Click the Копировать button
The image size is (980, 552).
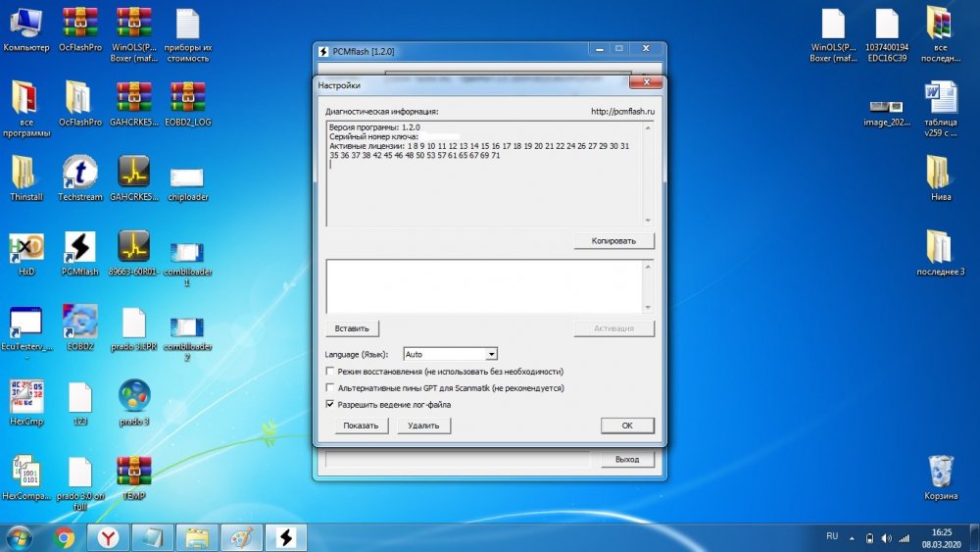pyautogui.click(x=613, y=240)
